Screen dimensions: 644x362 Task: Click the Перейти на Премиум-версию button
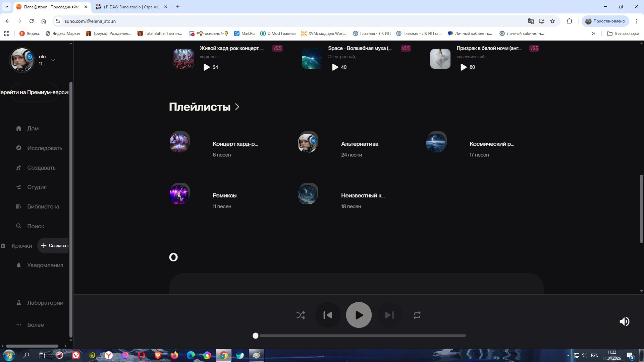tap(34, 92)
